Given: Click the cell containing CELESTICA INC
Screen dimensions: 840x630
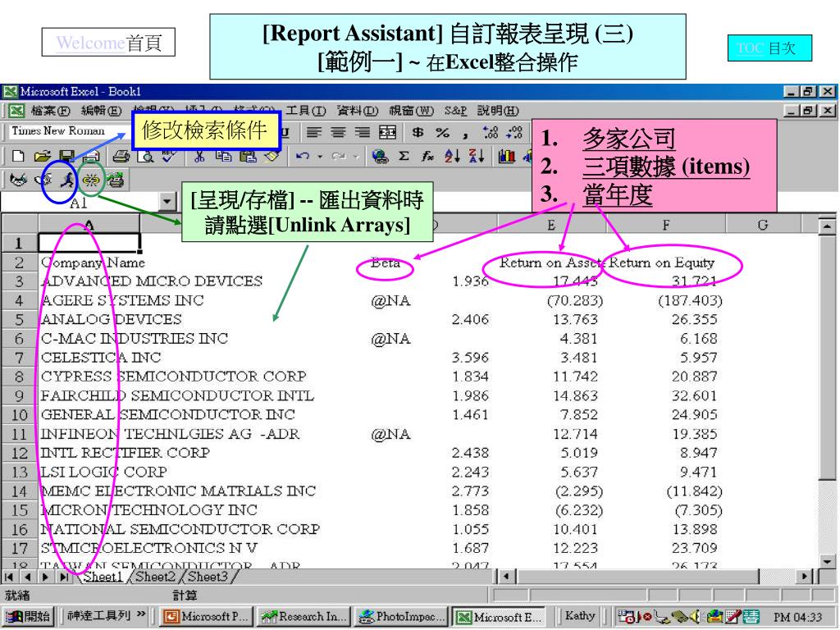Looking at the screenshot, I should coord(101,358).
